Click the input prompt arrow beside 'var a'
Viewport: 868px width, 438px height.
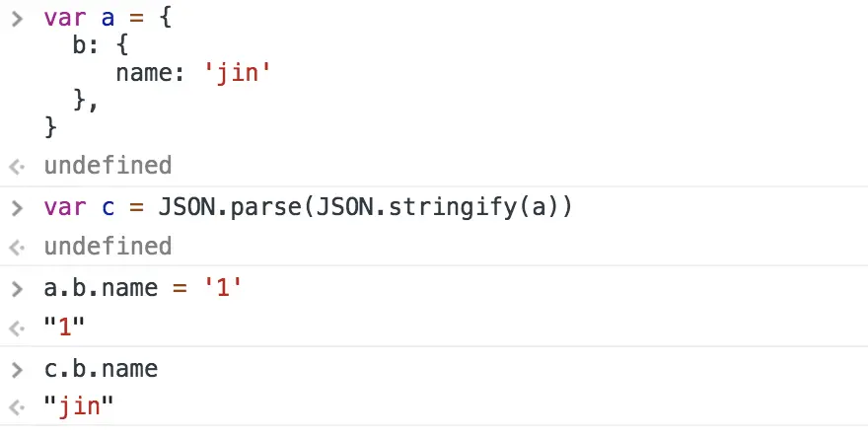coord(17,19)
